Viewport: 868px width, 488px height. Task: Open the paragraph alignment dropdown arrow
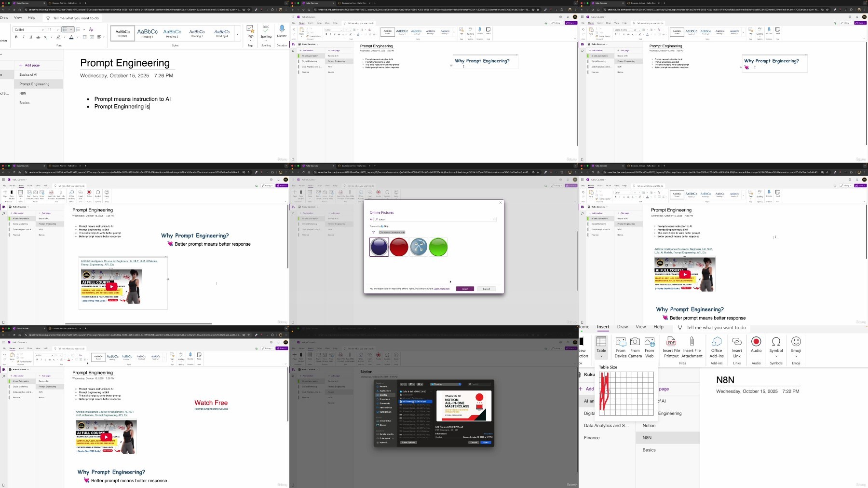pos(104,37)
